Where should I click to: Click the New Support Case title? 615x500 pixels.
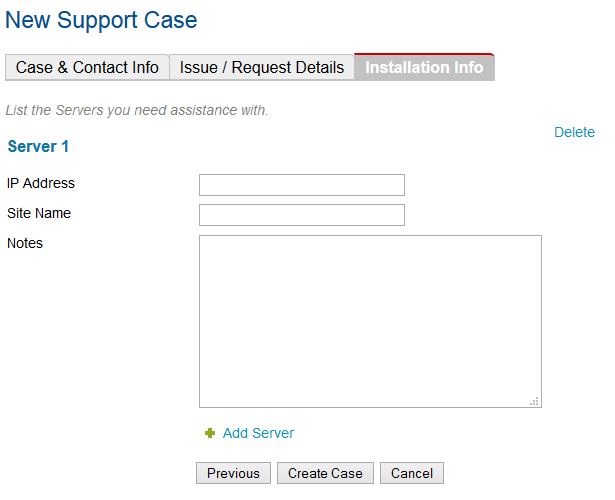[x=101, y=20]
